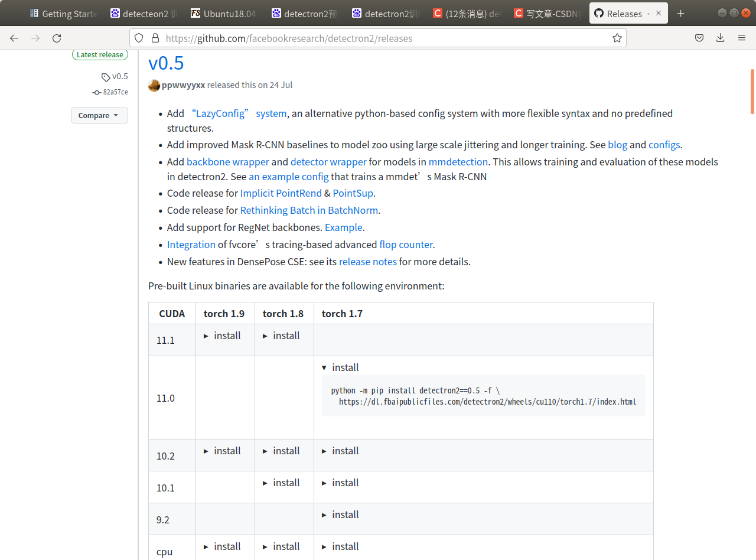
Task: Open the Firefox hamburger menu
Action: tap(742, 38)
